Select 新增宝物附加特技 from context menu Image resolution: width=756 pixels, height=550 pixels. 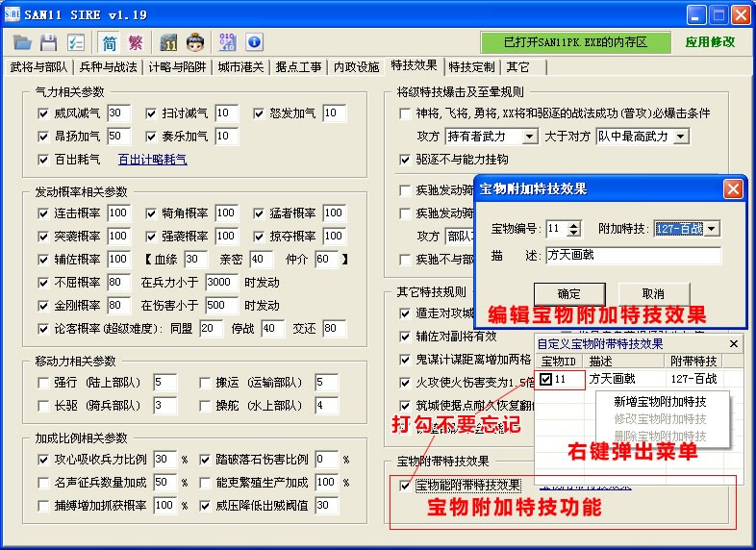pos(659,402)
